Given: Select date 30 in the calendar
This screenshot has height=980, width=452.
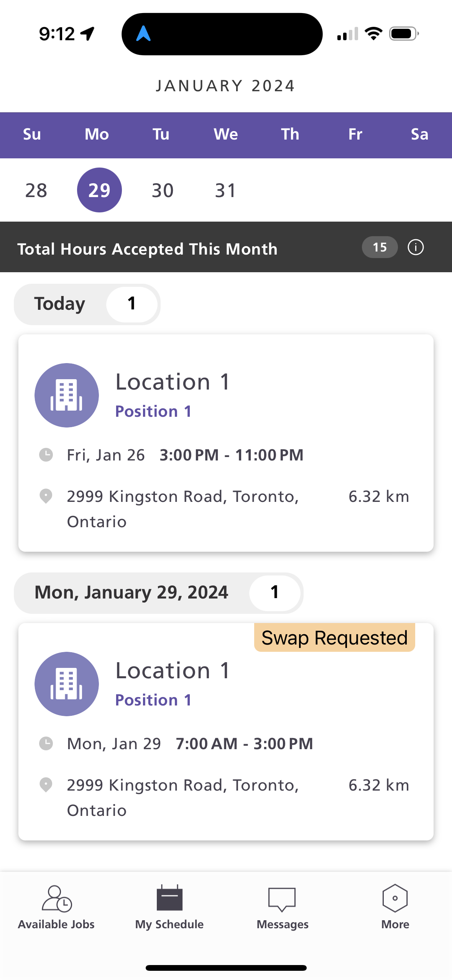Looking at the screenshot, I should click(x=163, y=190).
